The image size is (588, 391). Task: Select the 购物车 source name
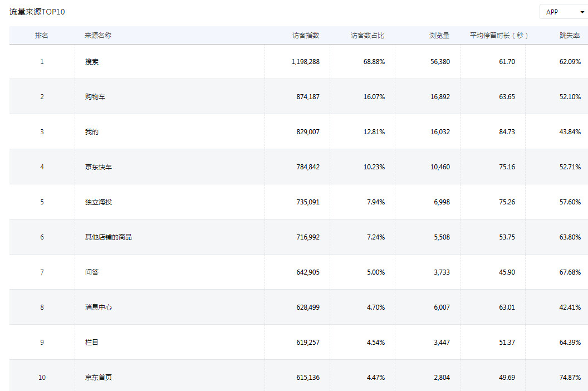95,97
